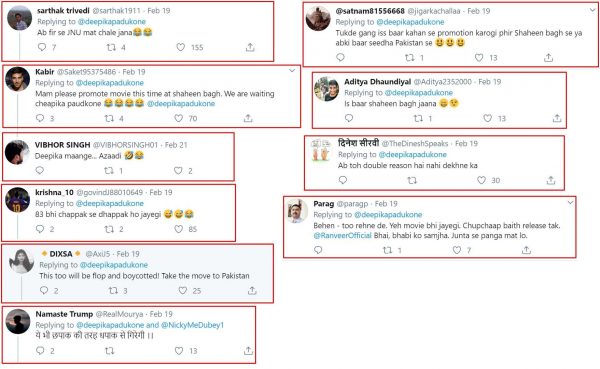Open Aditya Dhaundiyal's profile name
Viewport: 600px width, 369px height.
pyautogui.click(x=377, y=82)
